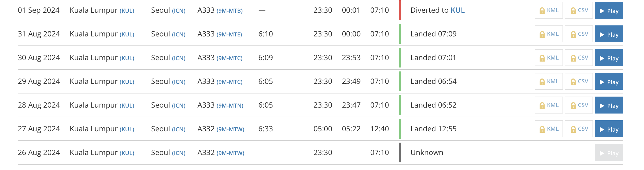Viewport: 644px width, 170px height.
Task: Download locked CSV for 01 Sep flight
Action: click(579, 10)
